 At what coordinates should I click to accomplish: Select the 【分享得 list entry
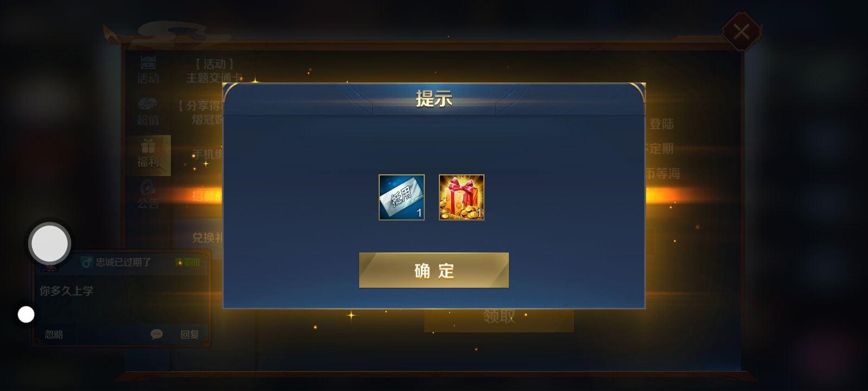pos(202,112)
